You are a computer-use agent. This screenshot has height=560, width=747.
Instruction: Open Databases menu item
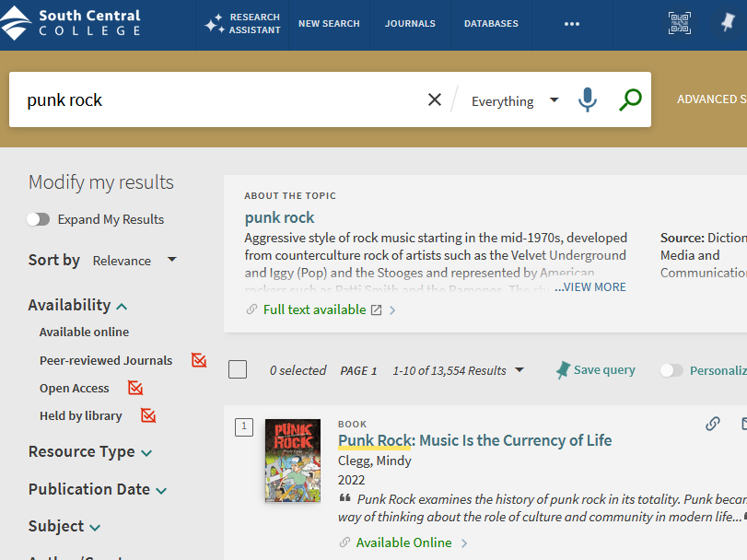click(x=491, y=23)
